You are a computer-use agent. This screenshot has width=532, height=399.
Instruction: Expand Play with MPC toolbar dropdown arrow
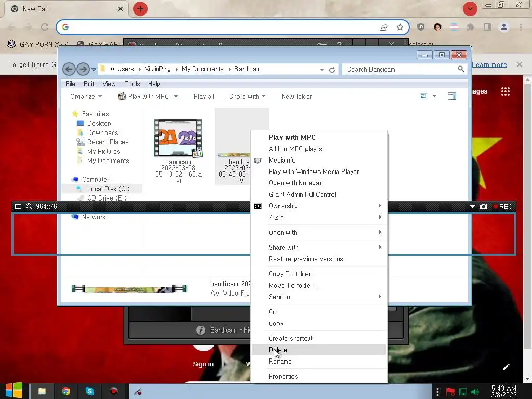tap(176, 96)
